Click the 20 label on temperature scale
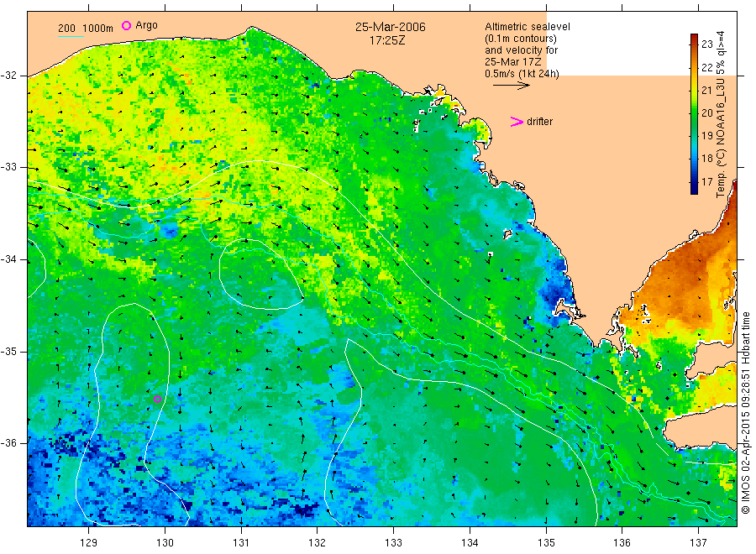The height and width of the screenshot is (554, 756). click(x=706, y=112)
